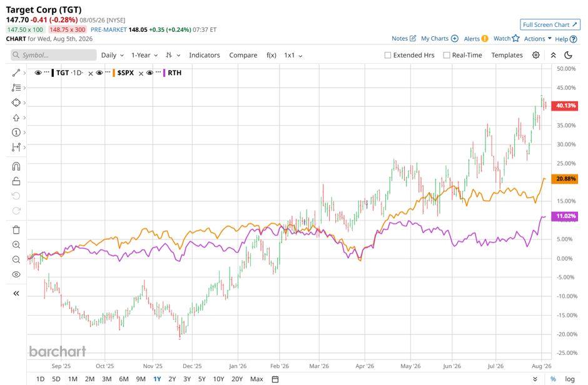Open the Full Screen Chart button

(x=550, y=25)
